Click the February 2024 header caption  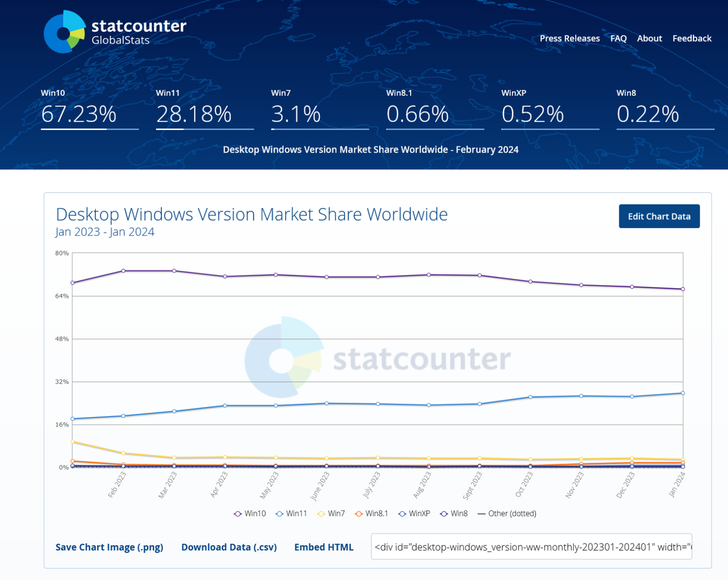tap(371, 149)
